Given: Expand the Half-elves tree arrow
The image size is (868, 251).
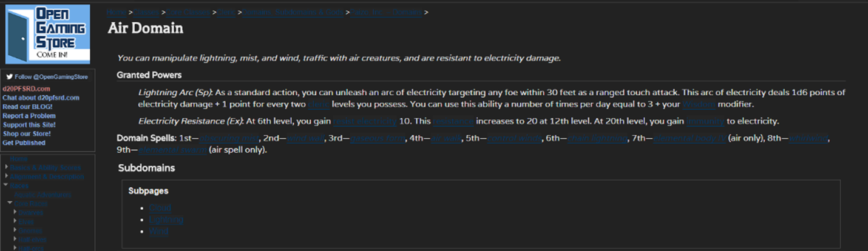Looking at the screenshot, I should click(x=15, y=240).
